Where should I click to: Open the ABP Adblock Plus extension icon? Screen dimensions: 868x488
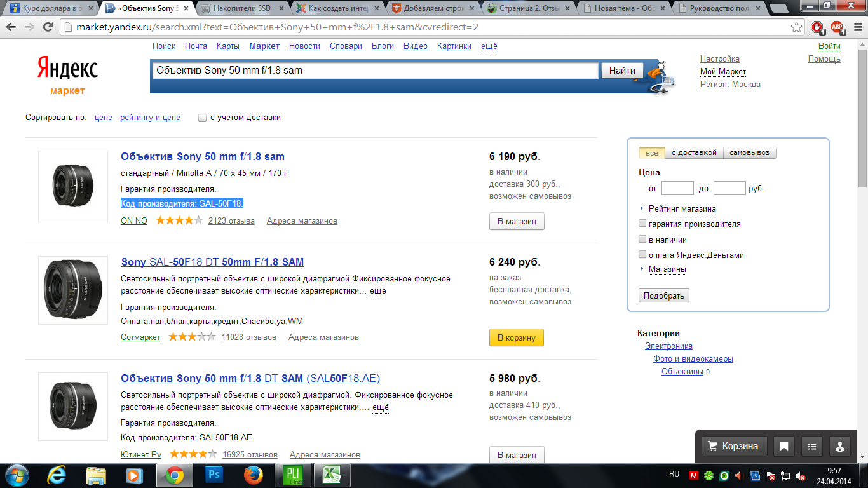(837, 27)
